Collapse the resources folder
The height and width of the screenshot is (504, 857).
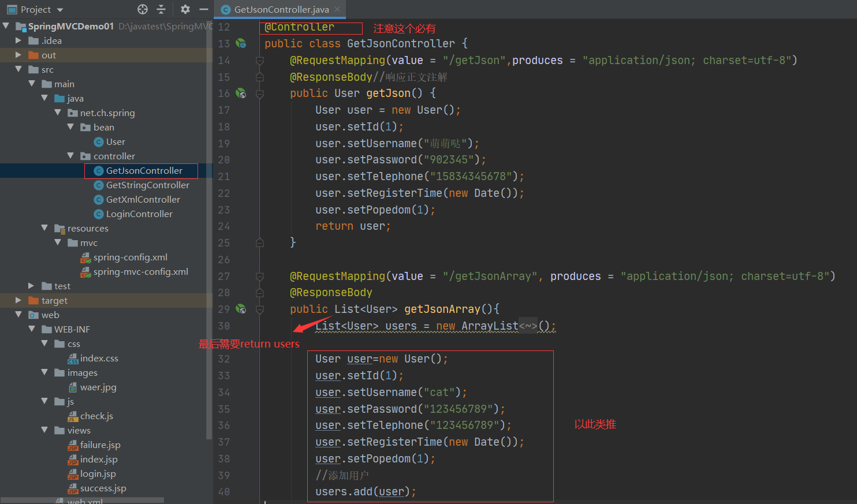(44, 228)
